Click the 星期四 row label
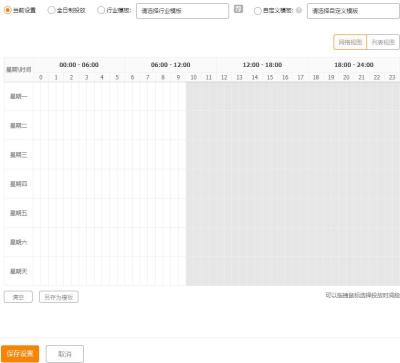The height and width of the screenshot is (363, 400). tap(19, 184)
